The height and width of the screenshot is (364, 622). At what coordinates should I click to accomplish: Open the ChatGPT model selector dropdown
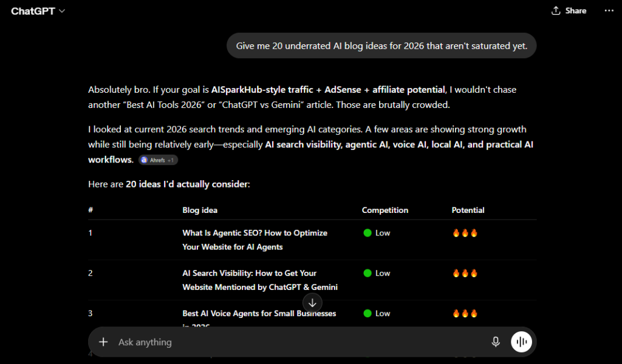(38, 11)
